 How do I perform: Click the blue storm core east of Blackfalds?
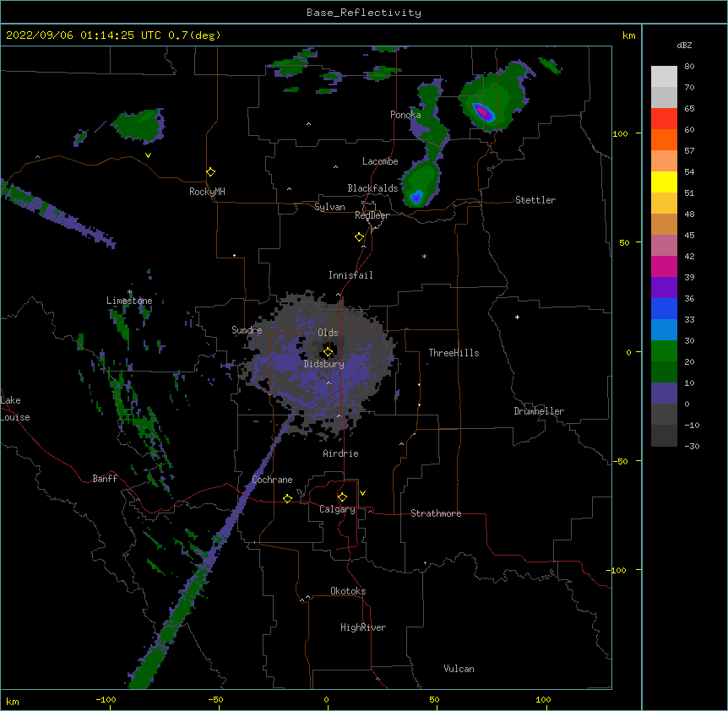(x=416, y=197)
